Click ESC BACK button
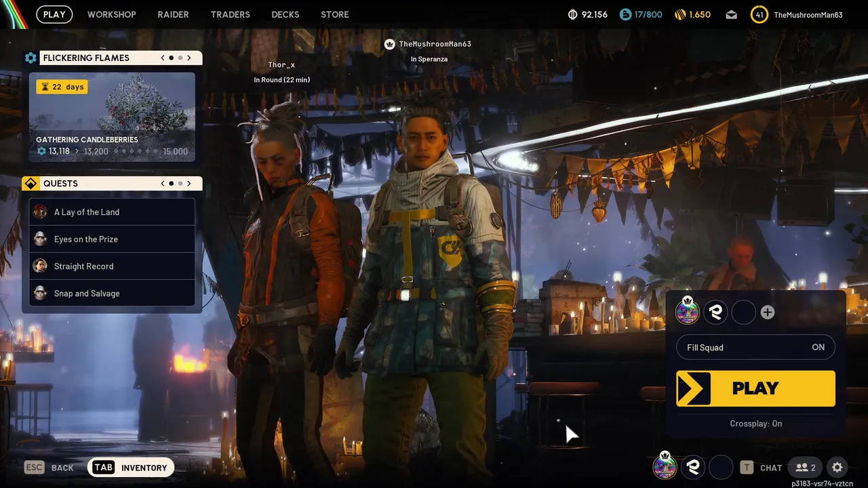Image resolution: width=868 pixels, height=488 pixels. (50, 468)
